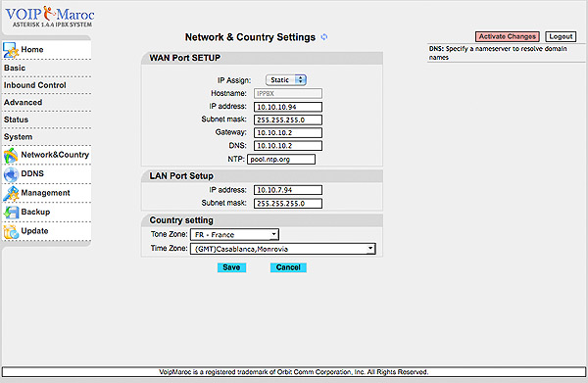Viewport: 588px width, 383px height.
Task: Click the WAN Subnet mask field
Action: coord(287,120)
